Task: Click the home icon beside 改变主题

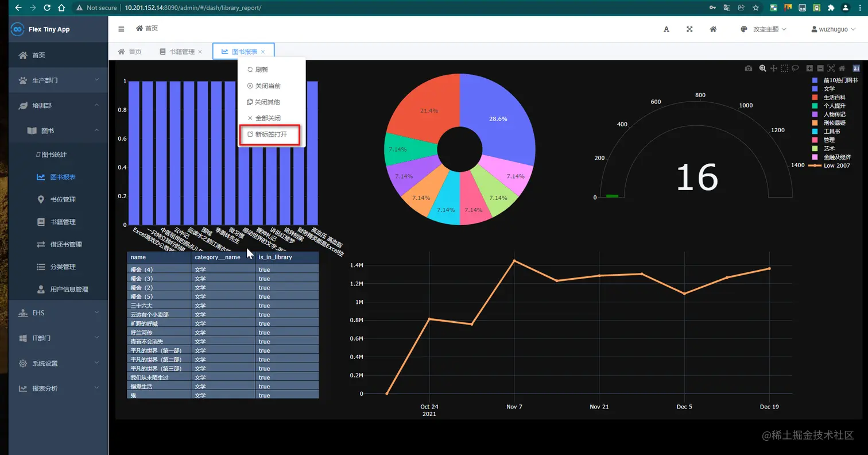Action: (713, 29)
